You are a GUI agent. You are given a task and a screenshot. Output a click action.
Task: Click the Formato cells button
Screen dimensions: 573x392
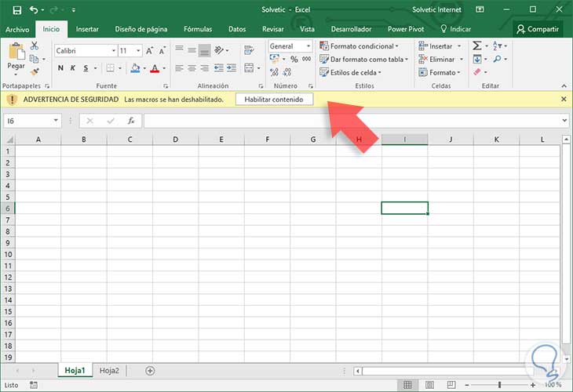pyautogui.click(x=440, y=72)
